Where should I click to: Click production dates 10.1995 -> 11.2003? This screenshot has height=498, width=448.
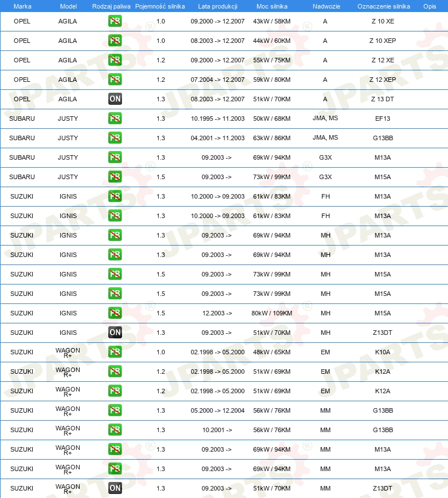click(x=218, y=118)
